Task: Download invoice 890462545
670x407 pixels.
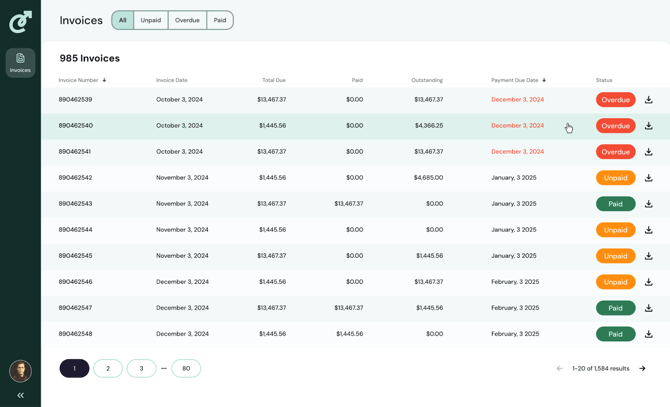Action: pos(649,256)
